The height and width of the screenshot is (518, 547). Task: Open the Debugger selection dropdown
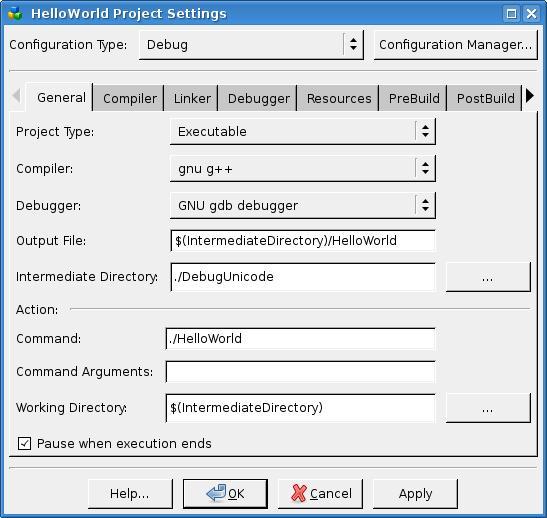(303, 205)
